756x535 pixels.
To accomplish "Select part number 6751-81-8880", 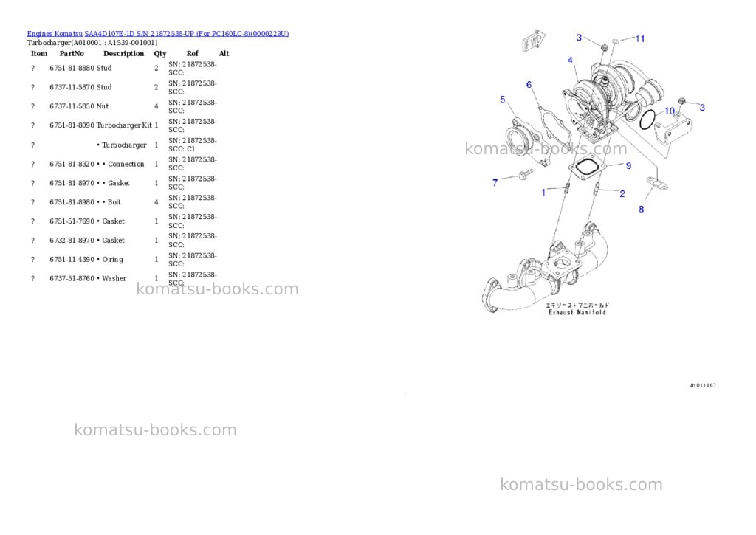I will click(72, 69).
